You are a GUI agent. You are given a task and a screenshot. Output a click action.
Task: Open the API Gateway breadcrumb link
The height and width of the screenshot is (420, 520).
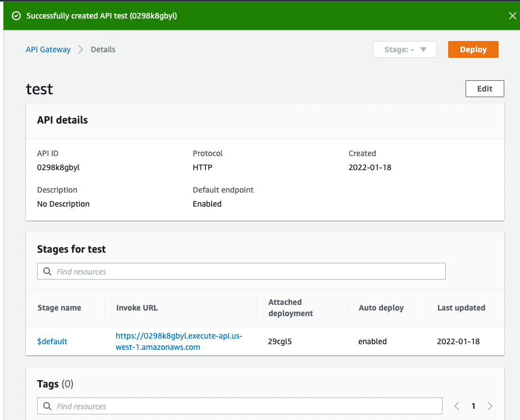pos(48,49)
